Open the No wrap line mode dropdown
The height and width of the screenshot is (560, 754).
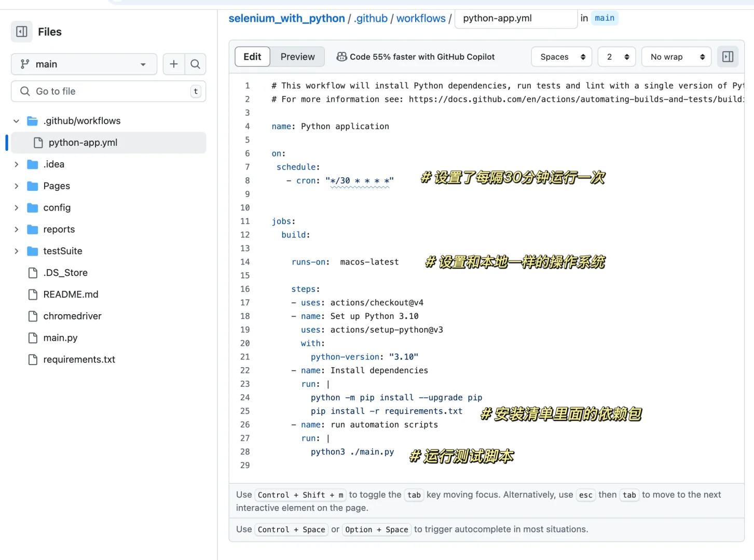677,57
